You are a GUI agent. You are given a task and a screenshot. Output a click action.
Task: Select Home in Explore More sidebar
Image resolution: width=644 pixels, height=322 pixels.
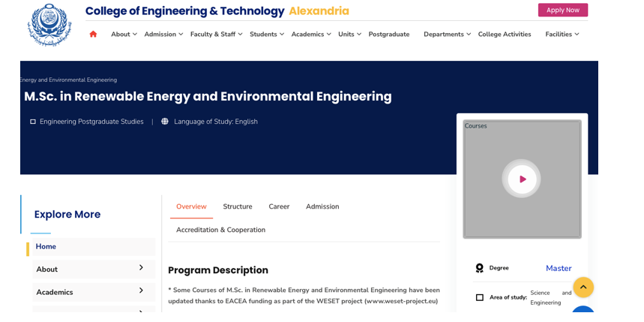click(46, 246)
